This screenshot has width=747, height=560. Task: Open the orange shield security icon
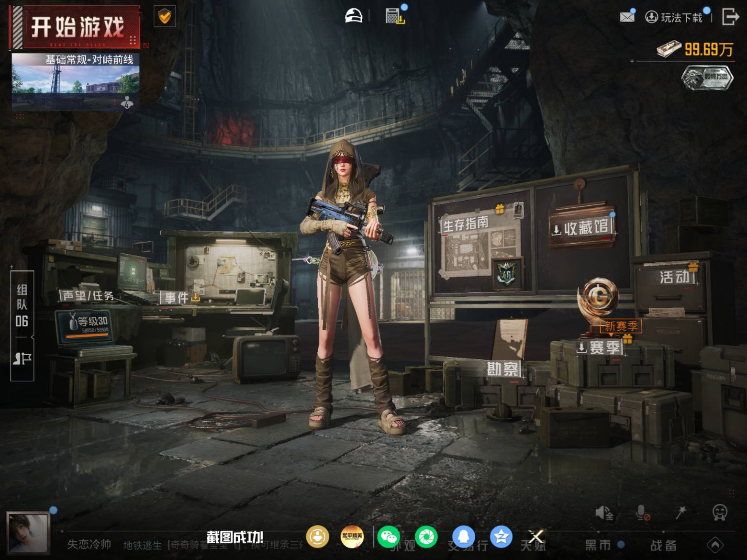click(165, 17)
